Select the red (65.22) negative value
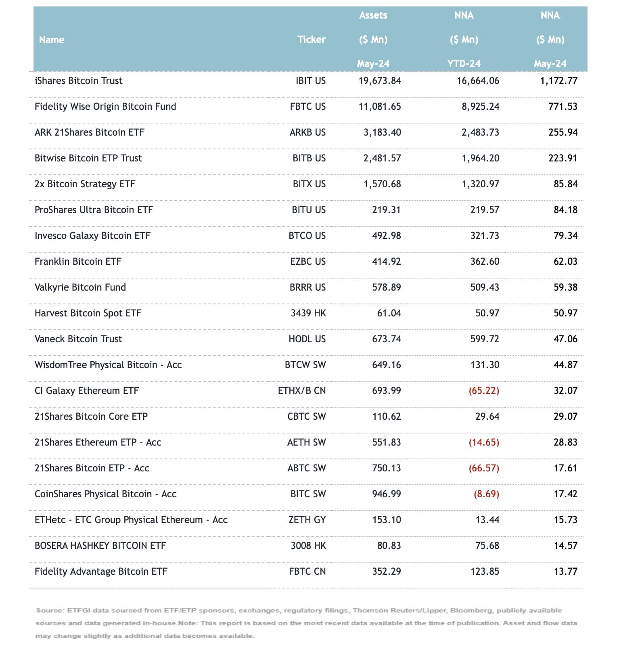Image resolution: width=644 pixels, height=649 pixels. point(484,391)
